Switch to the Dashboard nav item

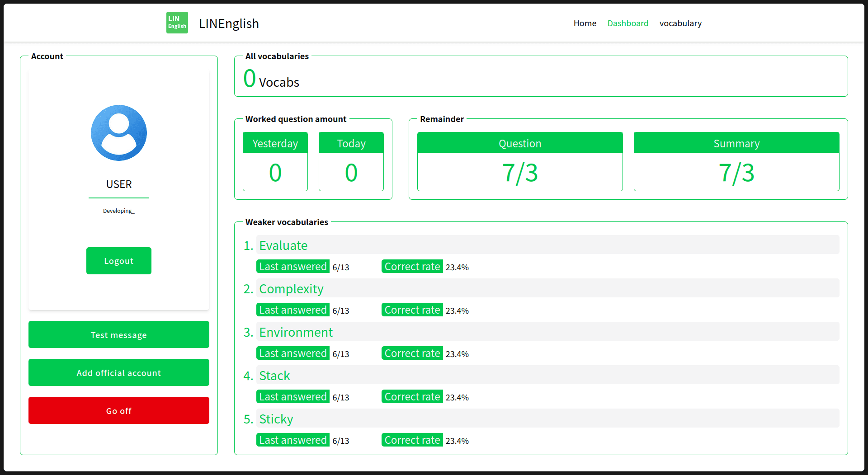coord(627,23)
